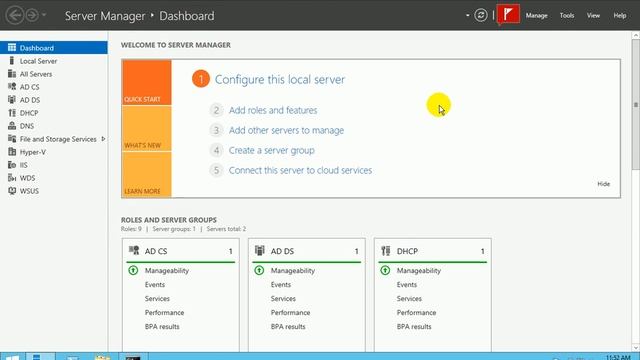
Task: Open Events in AD CS tile
Action: tap(155, 284)
